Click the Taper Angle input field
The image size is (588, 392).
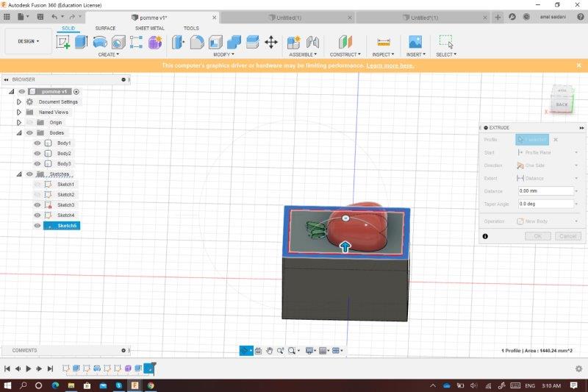click(x=546, y=204)
